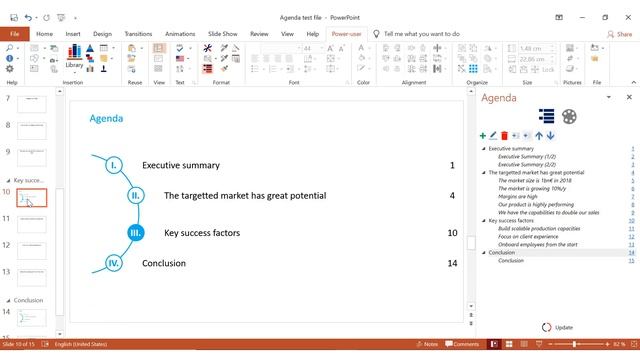Click the Redo icon in quick access toolbar
640x360 pixels.
click(47, 18)
